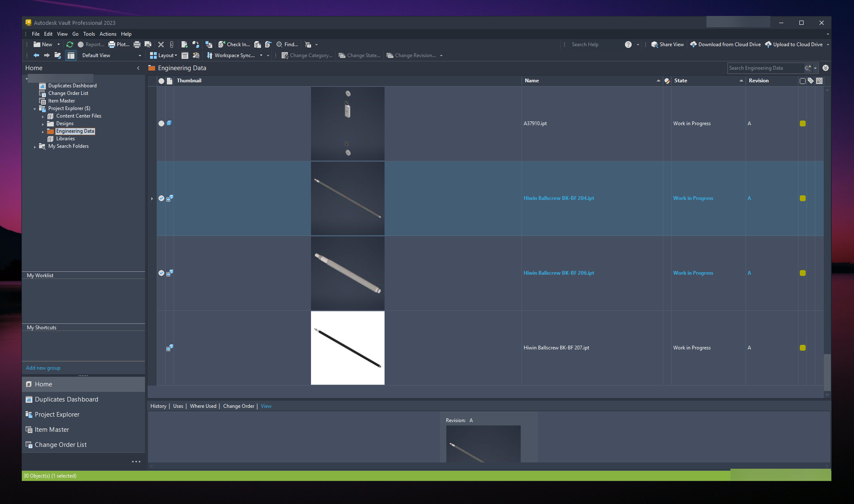Click the Print Preview icon
854x504 pixels.
point(148,44)
